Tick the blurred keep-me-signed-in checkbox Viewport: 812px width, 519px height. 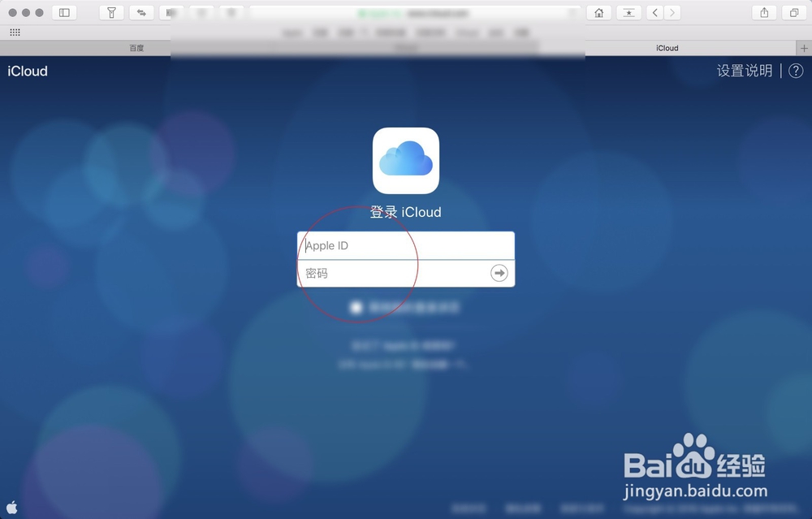click(x=356, y=308)
